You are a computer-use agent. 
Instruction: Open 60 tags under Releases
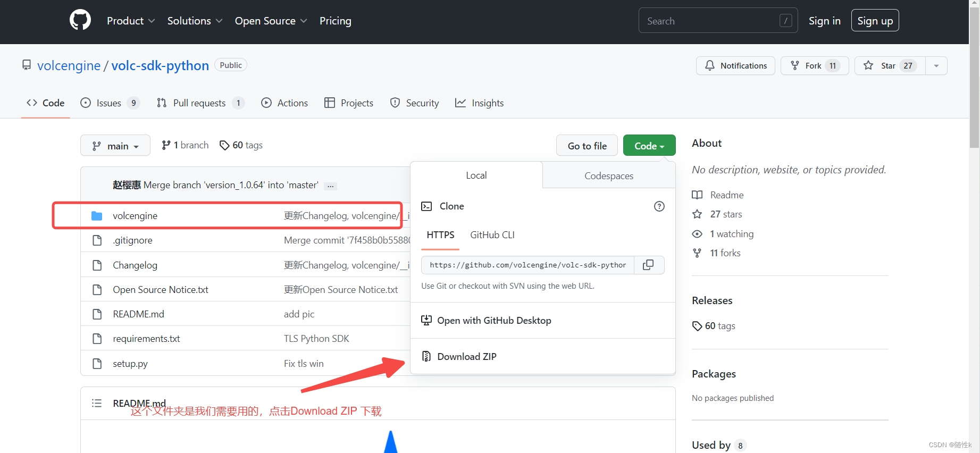[x=714, y=325]
